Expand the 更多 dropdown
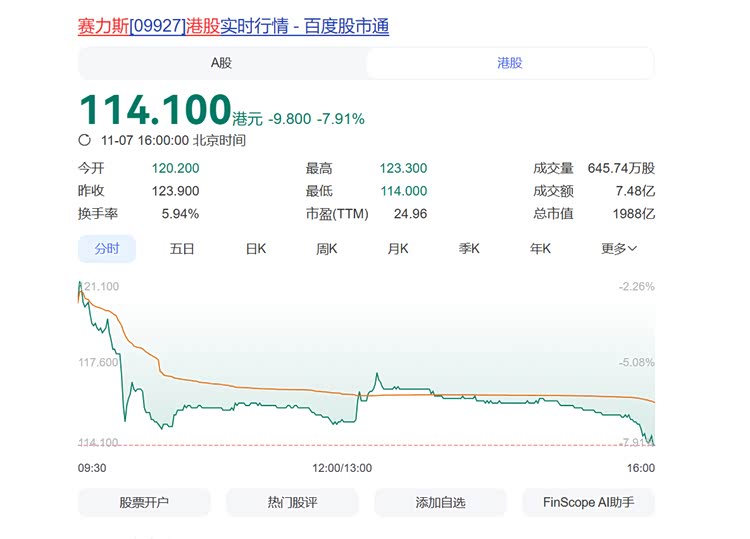 618,248
